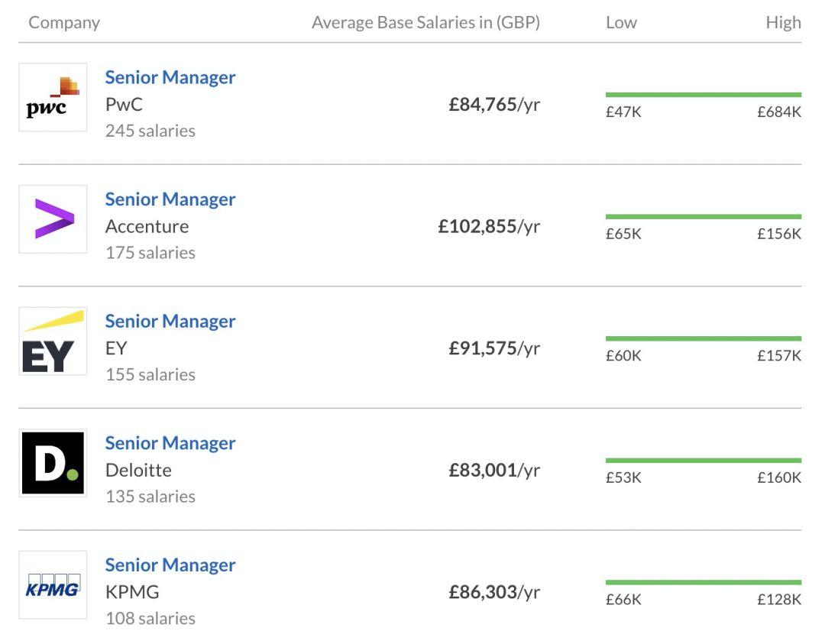Image resolution: width=825 pixels, height=644 pixels.
Task: Open Accenture Senior Manager salary link
Action: coord(170,199)
